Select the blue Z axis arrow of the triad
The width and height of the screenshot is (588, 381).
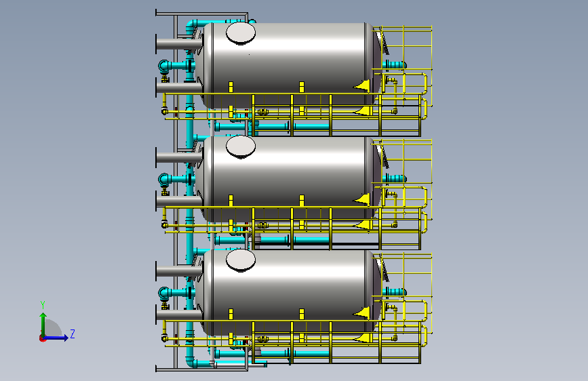pos(56,338)
